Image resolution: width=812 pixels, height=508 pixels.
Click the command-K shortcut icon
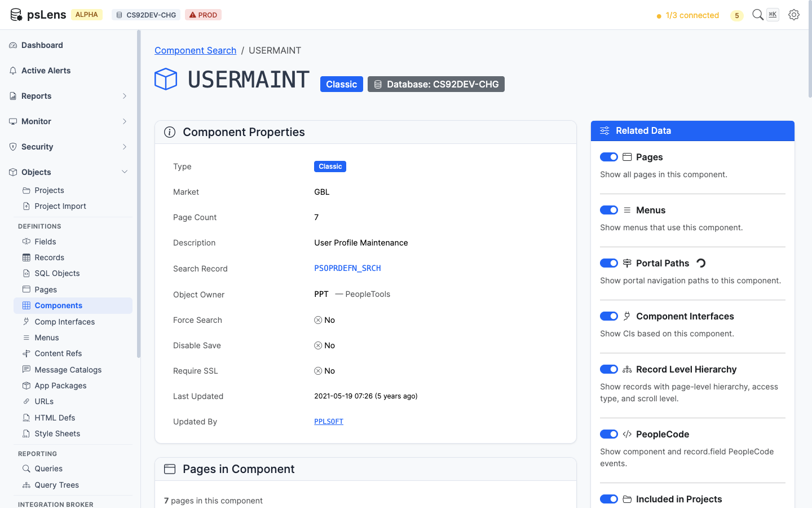(x=773, y=15)
